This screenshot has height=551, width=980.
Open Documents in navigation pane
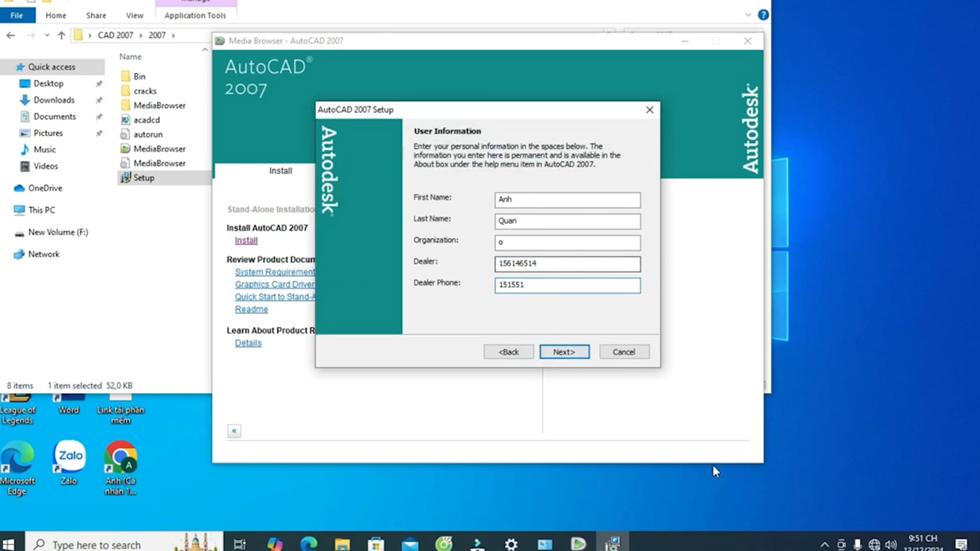(x=55, y=116)
